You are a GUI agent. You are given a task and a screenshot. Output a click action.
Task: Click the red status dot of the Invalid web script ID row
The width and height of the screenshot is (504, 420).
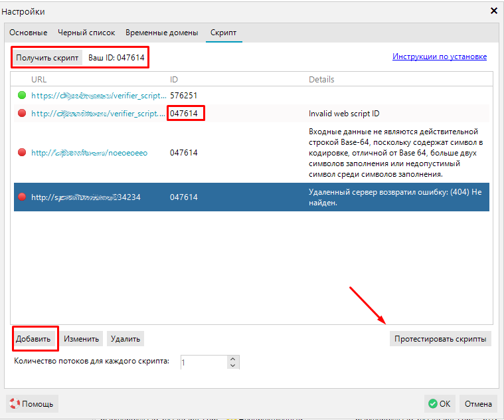click(22, 113)
